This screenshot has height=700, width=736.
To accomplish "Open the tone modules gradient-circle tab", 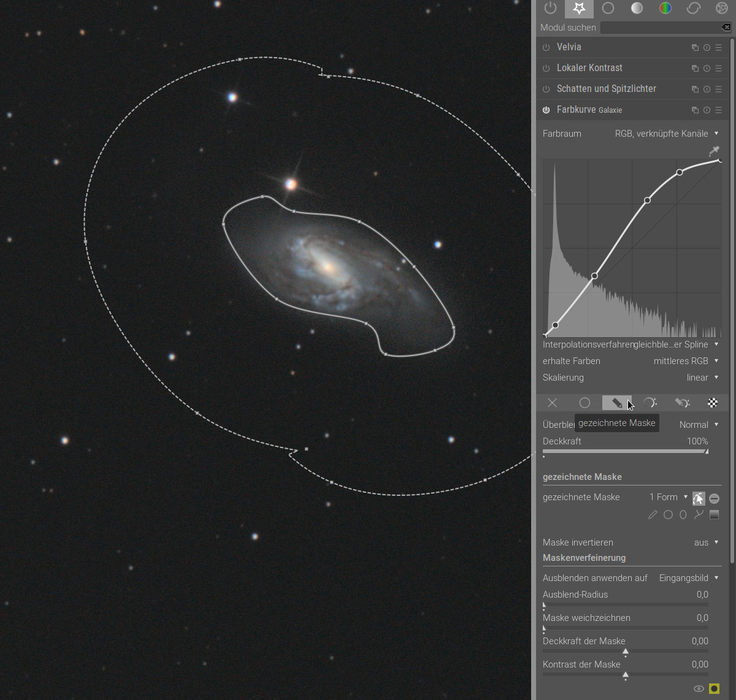I will point(637,8).
